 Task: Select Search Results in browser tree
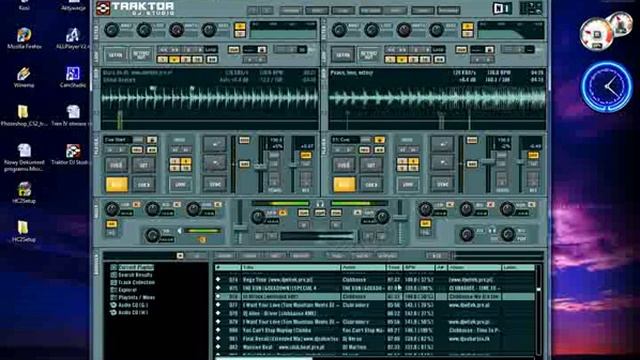click(x=135, y=275)
